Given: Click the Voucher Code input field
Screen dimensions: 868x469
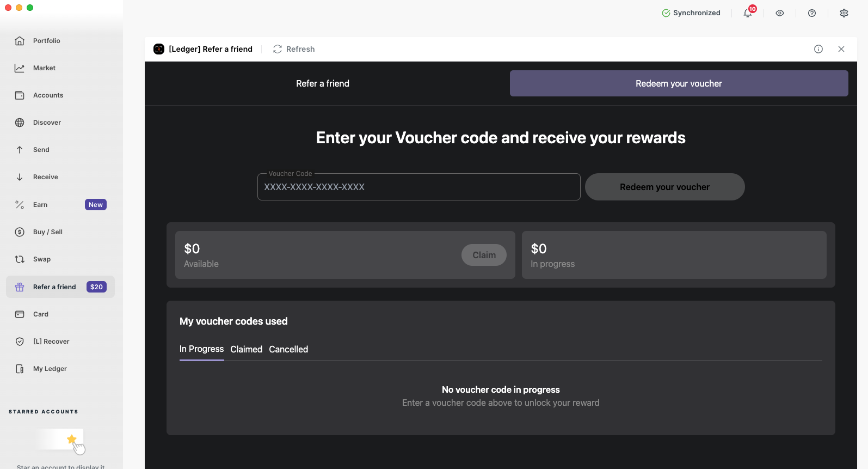Looking at the screenshot, I should coord(418,187).
